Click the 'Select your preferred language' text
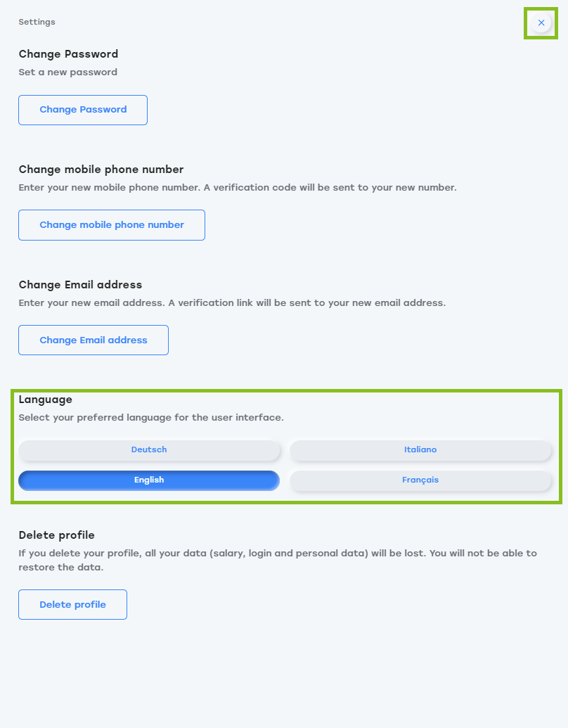This screenshot has width=568, height=728. [151, 418]
